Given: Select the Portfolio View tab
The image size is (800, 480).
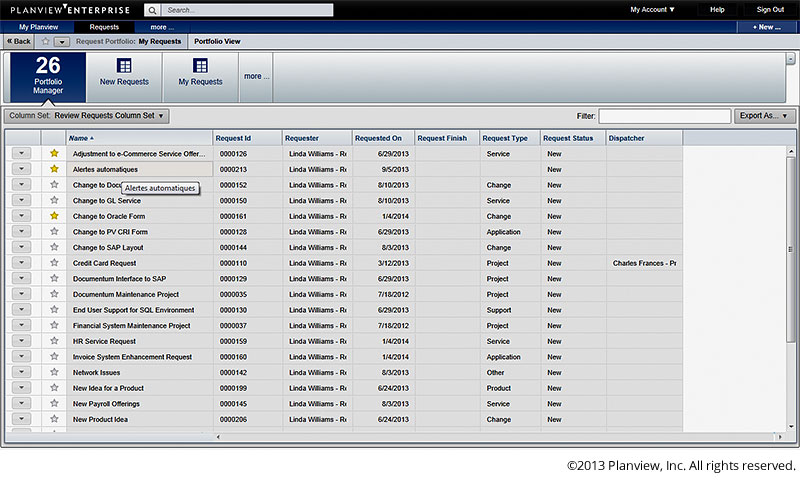Looking at the screenshot, I should pyautogui.click(x=217, y=41).
